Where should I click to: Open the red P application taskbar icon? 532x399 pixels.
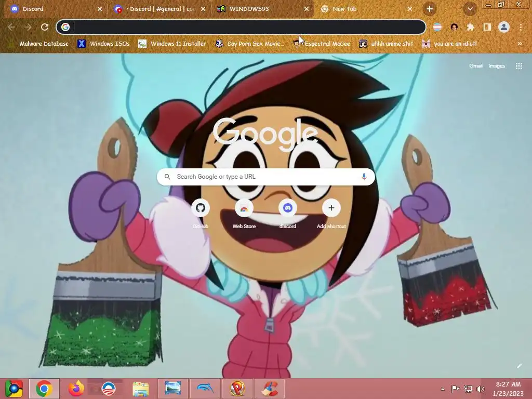point(237,389)
